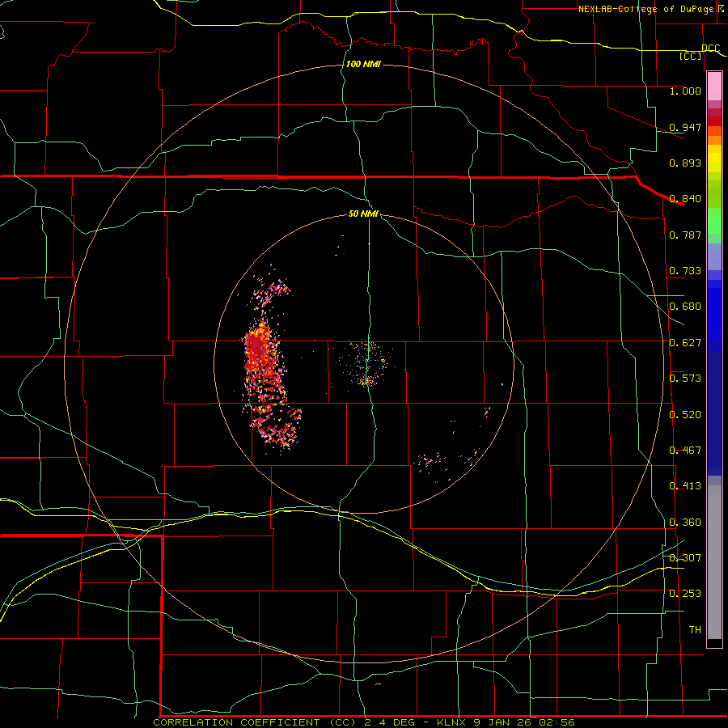The image size is (728, 728).
Task: Click the 0.627 scale value
Action: [x=685, y=343]
